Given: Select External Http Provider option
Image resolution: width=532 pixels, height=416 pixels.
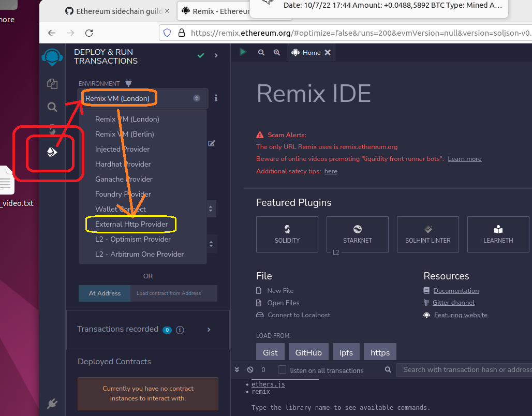Looking at the screenshot, I should coord(131,224).
